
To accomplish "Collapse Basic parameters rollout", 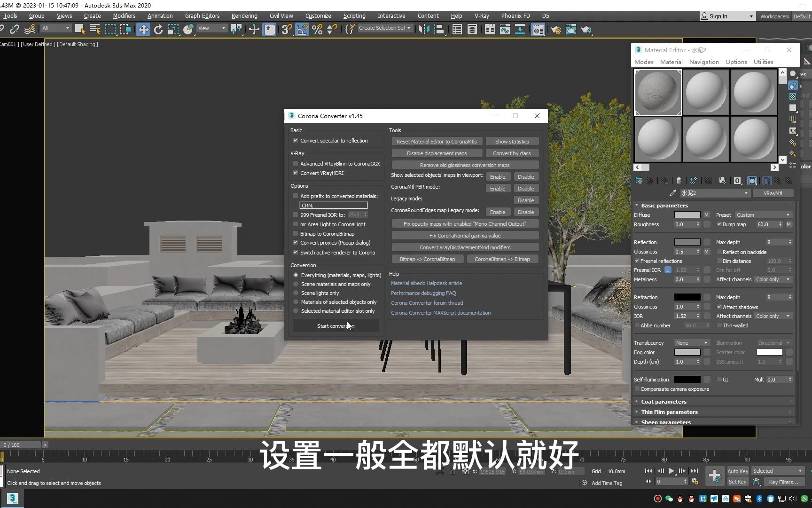I will pos(664,206).
